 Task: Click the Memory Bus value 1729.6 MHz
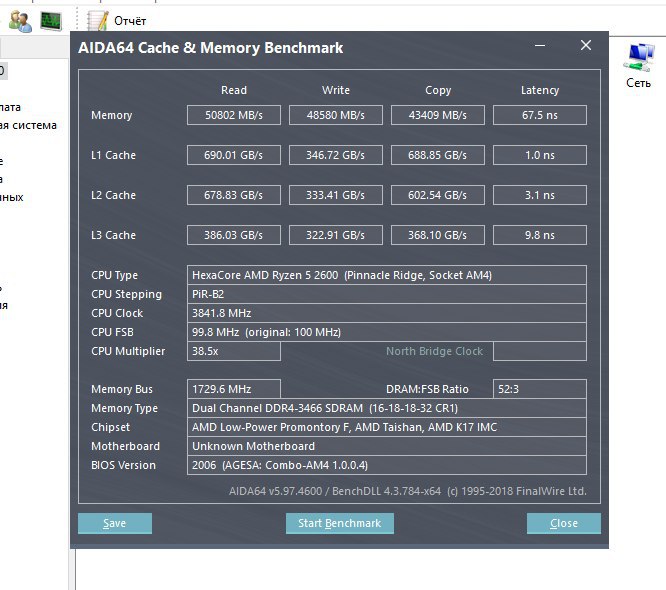[x=234, y=389]
